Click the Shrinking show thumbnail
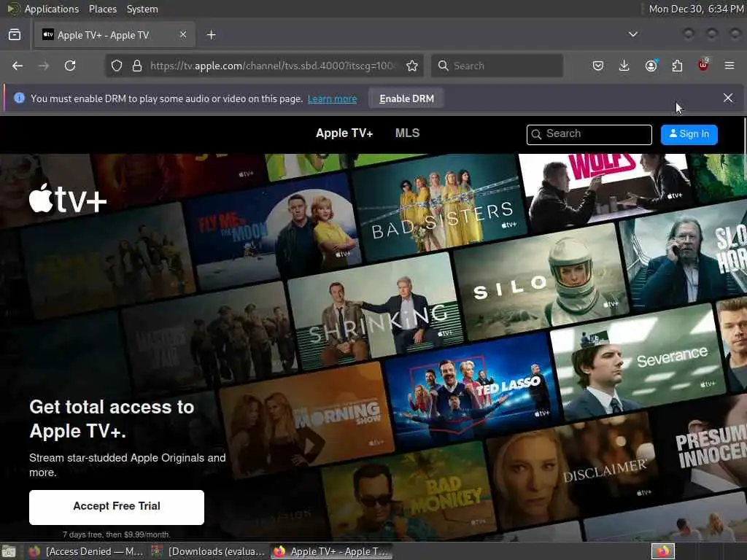Viewport: 747px width, 560px height. [376, 312]
